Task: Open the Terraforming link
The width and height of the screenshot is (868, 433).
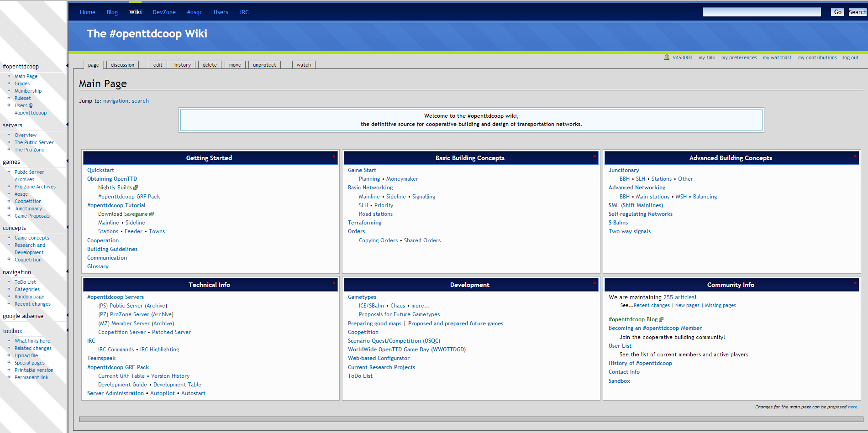Action: click(x=365, y=223)
